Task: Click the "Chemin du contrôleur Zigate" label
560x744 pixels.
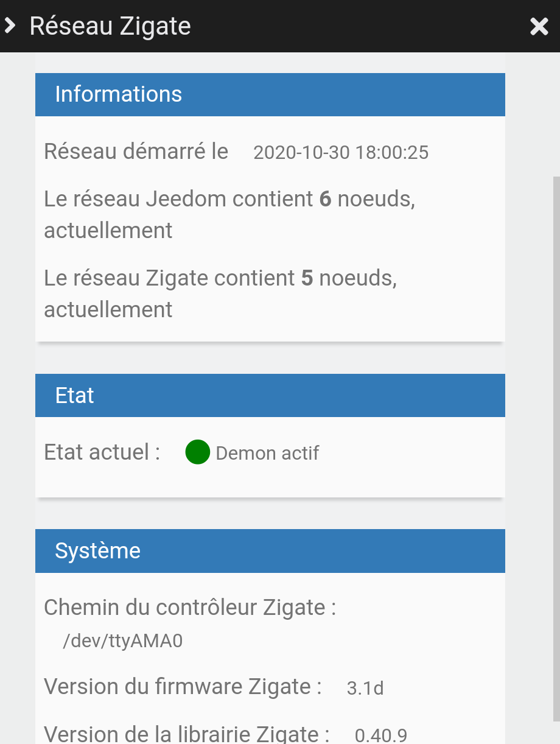Action: [x=190, y=608]
